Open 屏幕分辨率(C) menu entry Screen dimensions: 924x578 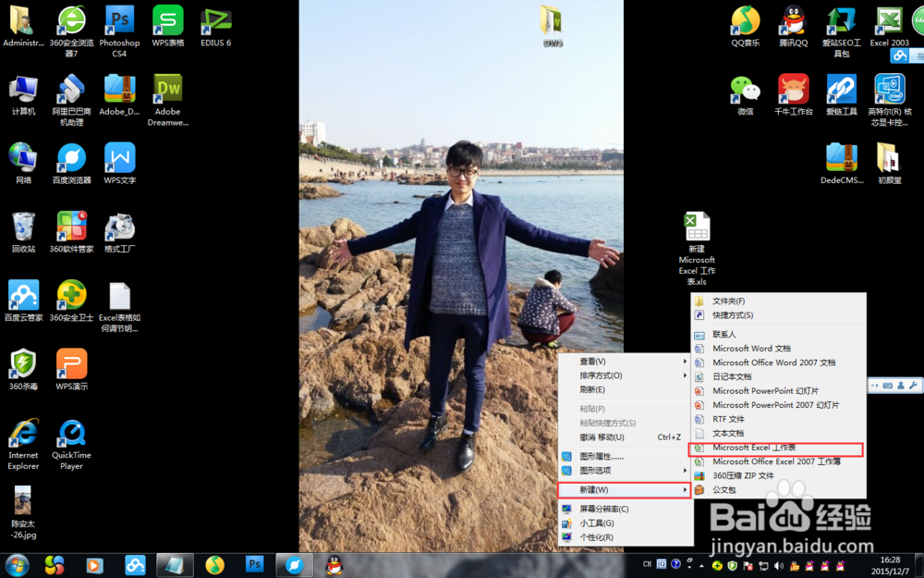click(625, 509)
